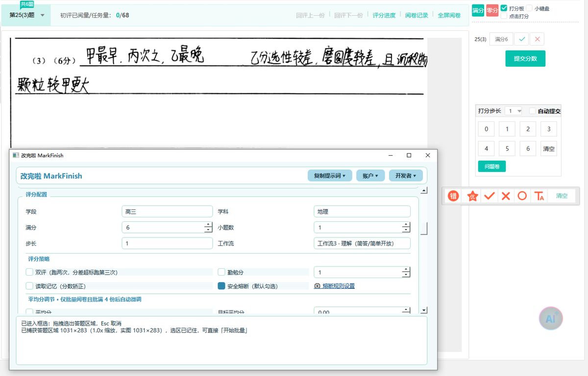The height and width of the screenshot is (376, 588).
Task: Pick the text annotation tool
Action: point(539,196)
